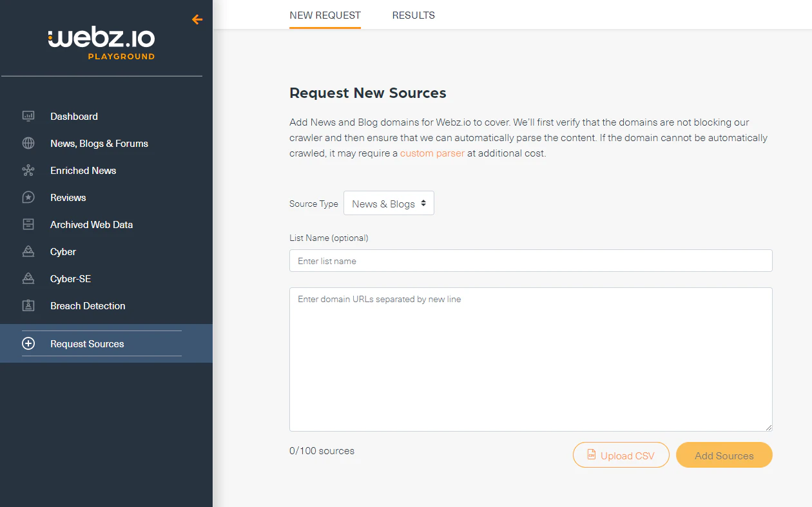The image size is (812, 507).
Task: Click the Enriched News network icon
Action: pyautogui.click(x=28, y=170)
